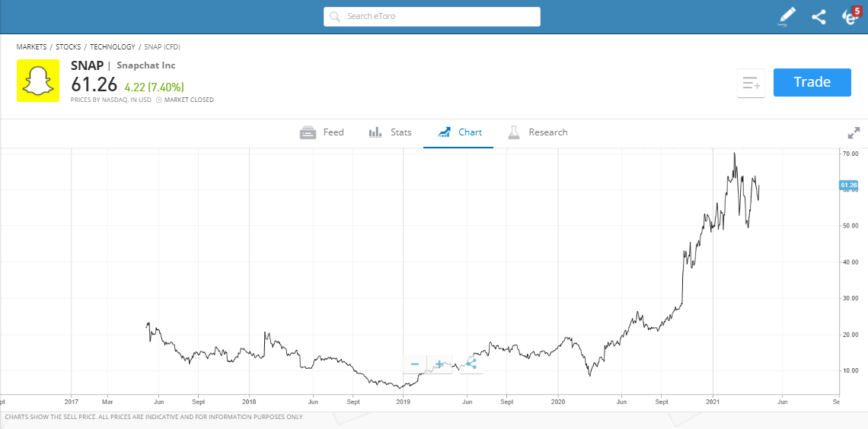
Task: Click PRICES BY NASDAQ, IN USD text
Action: [x=110, y=100]
